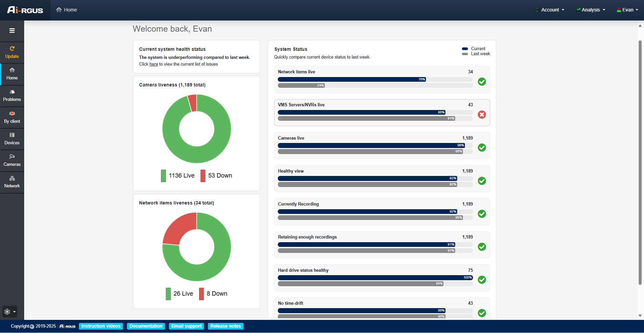Open the Network section in sidebar

pos(12,182)
